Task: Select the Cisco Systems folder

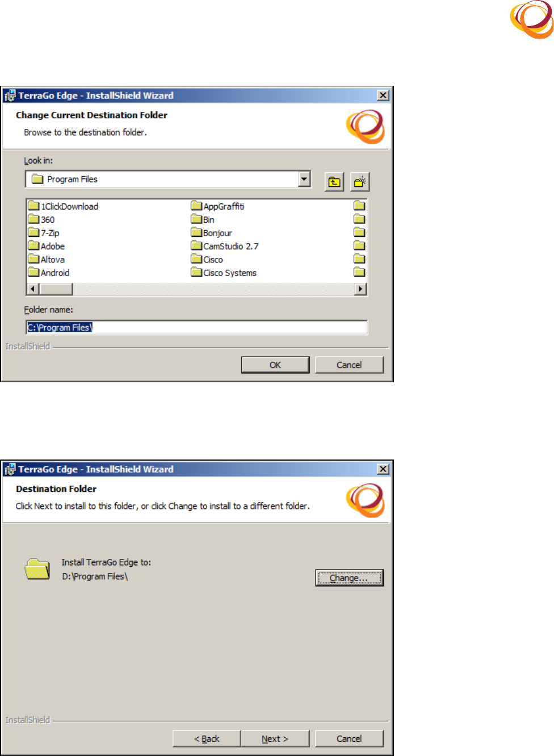Action: point(224,273)
